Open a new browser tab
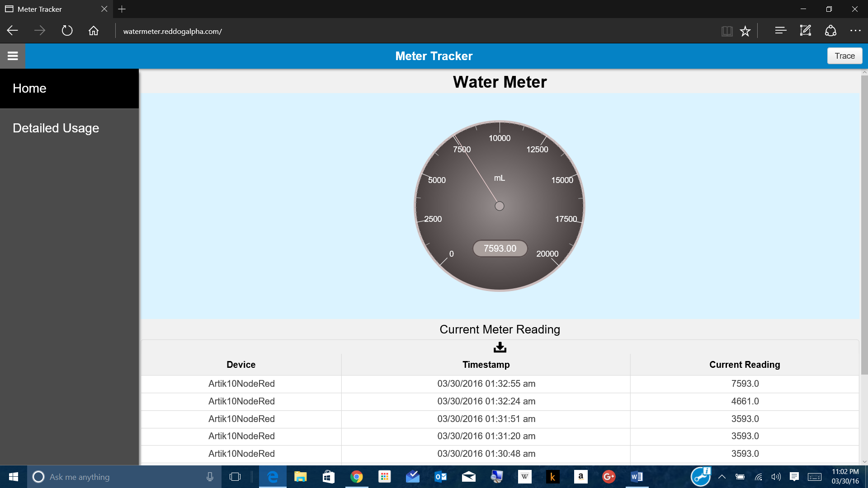The height and width of the screenshot is (488, 868). [x=122, y=9]
